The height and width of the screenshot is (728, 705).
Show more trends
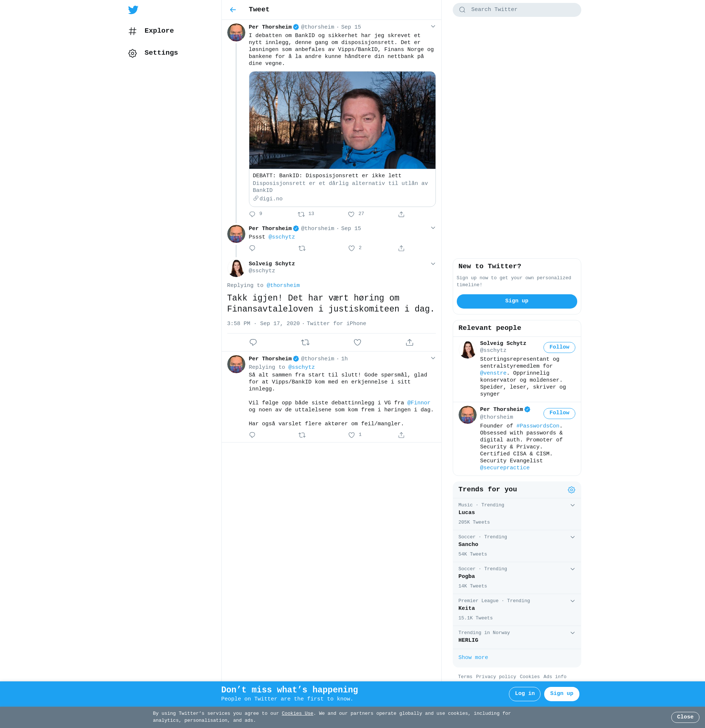(473, 658)
